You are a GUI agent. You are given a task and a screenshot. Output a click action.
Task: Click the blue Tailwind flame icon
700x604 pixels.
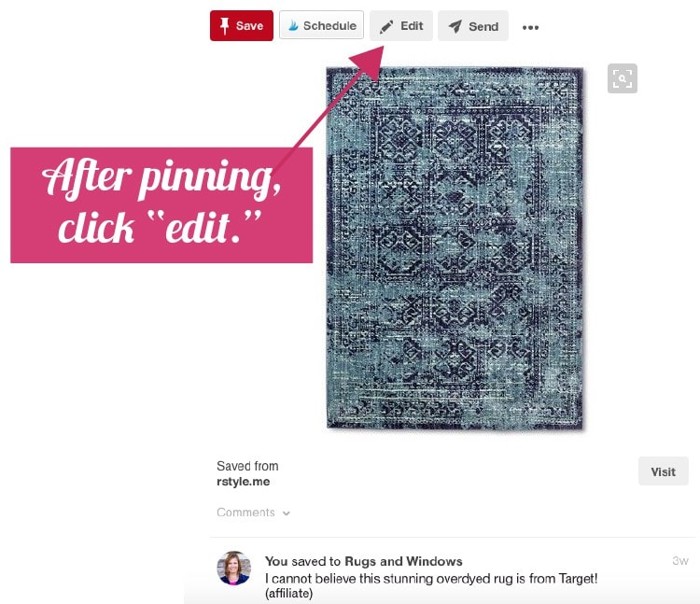tap(293, 25)
